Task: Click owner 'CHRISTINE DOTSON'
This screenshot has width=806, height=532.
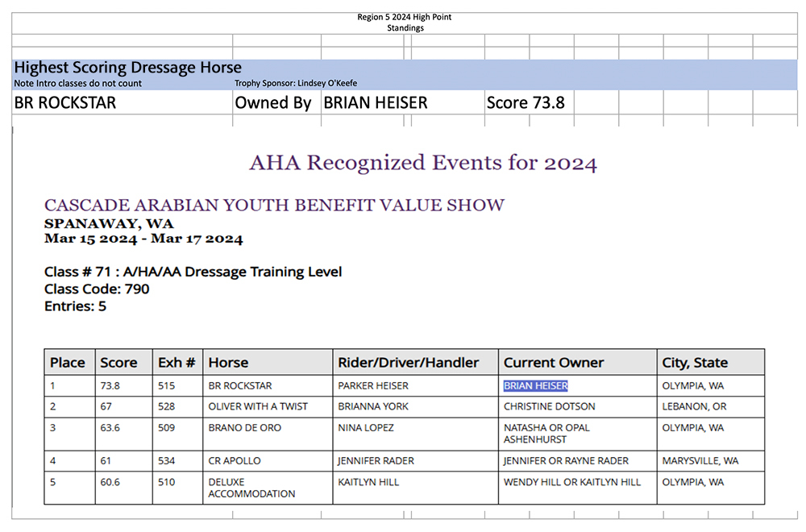Action: pos(550,406)
